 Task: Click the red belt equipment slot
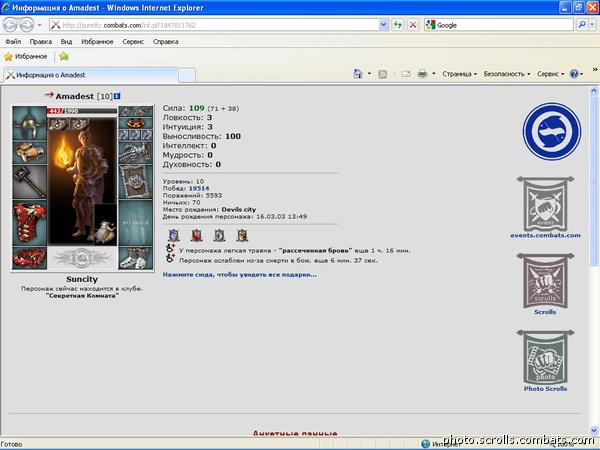29,258
